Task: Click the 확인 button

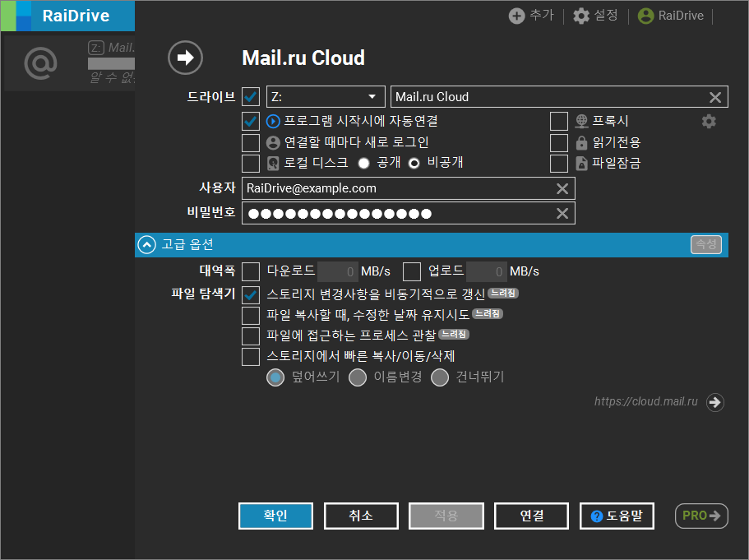Action: (275, 516)
